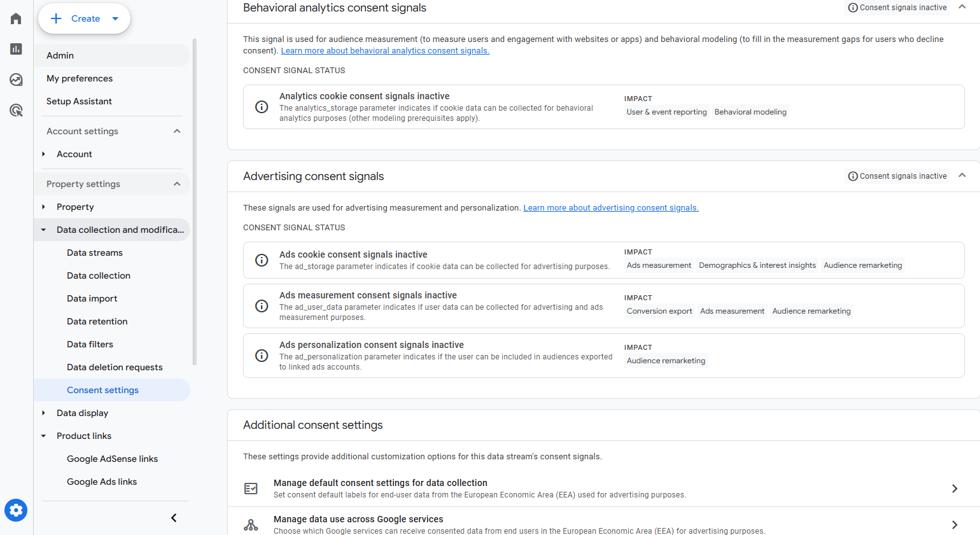Click the Admin gear icon at bottom left
Viewport: 980px width, 535px height.
[x=16, y=510]
